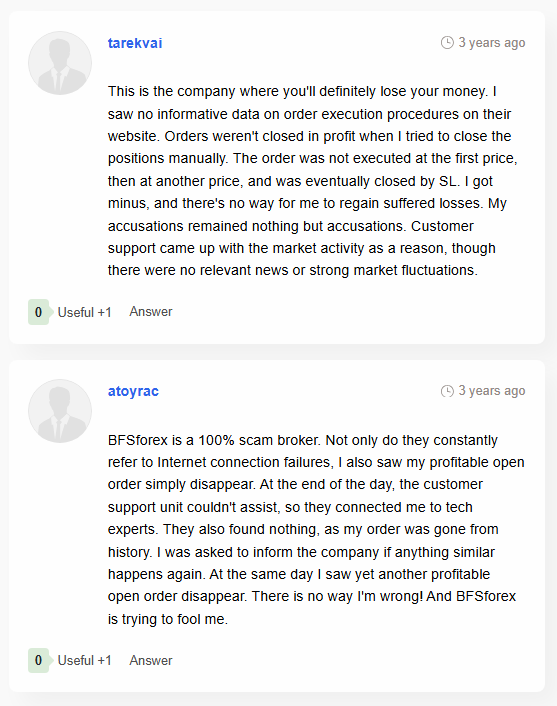Answer tarekvai's review
The image size is (557, 706).
click(x=151, y=312)
